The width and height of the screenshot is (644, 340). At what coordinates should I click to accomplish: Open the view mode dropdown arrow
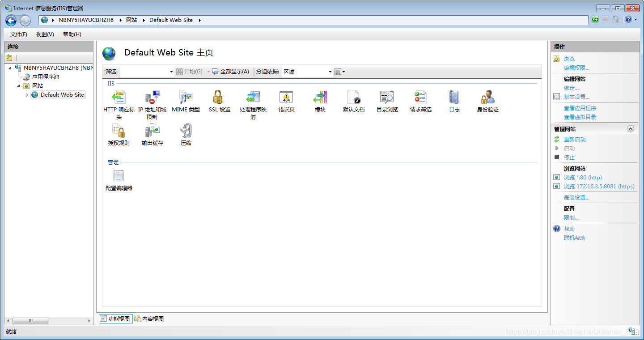(343, 72)
